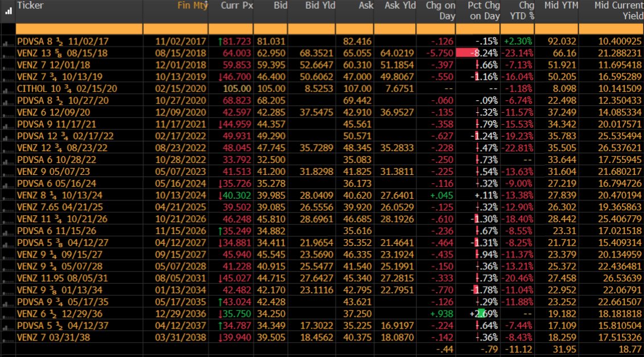
Task: Click the bid yield value 68.3521
Action: click(317, 54)
